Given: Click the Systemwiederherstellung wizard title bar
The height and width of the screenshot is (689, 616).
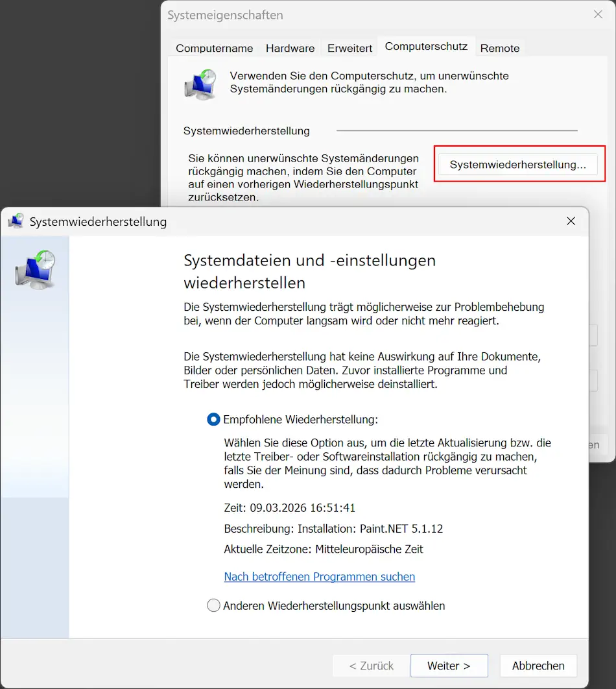Looking at the screenshot, I should [x=292, y=221].
